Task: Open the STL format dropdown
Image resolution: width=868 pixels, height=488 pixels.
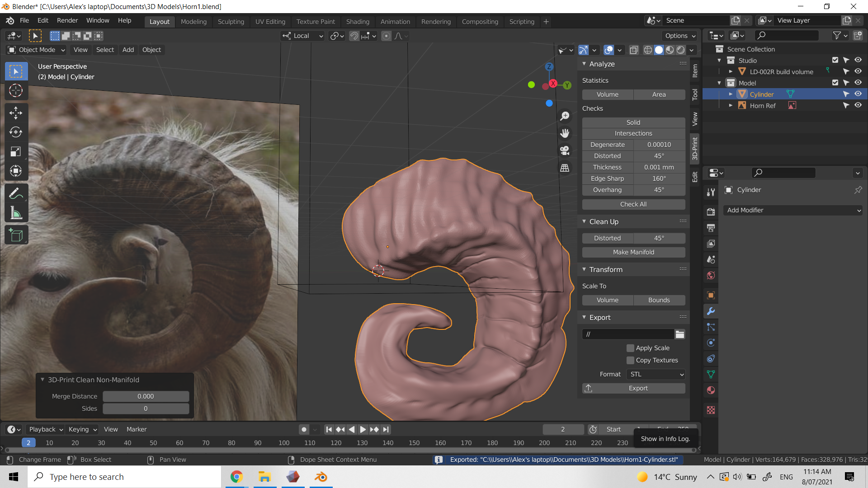Action: 656,374
